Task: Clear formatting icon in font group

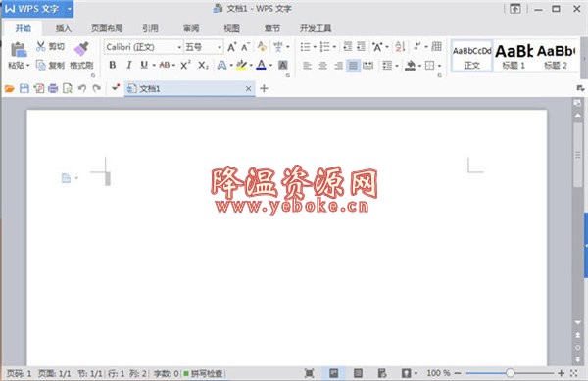Action: (262, 47)
